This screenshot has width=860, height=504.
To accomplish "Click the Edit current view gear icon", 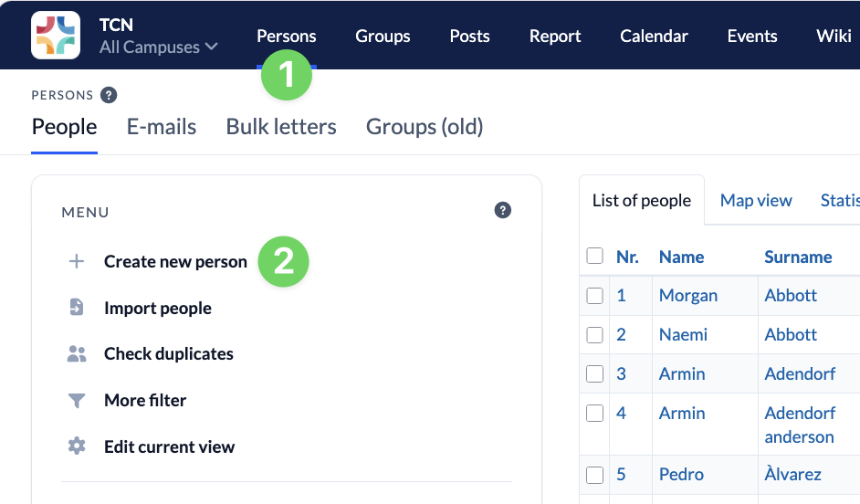I will coord(77,446).
